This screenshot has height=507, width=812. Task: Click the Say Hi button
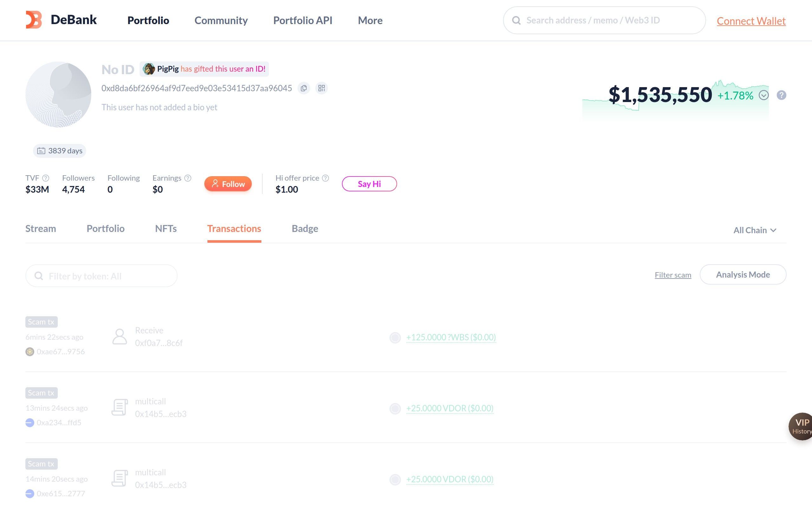click(x=369, y=184)
